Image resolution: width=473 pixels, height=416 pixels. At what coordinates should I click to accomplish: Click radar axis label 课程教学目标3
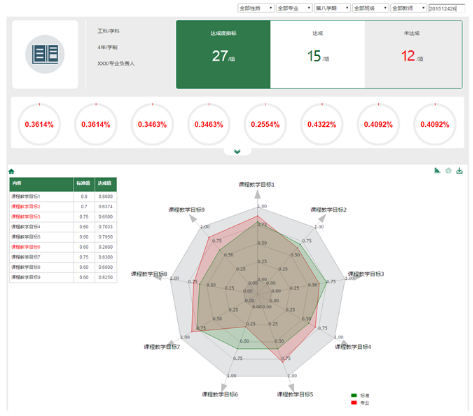(366, 274)
